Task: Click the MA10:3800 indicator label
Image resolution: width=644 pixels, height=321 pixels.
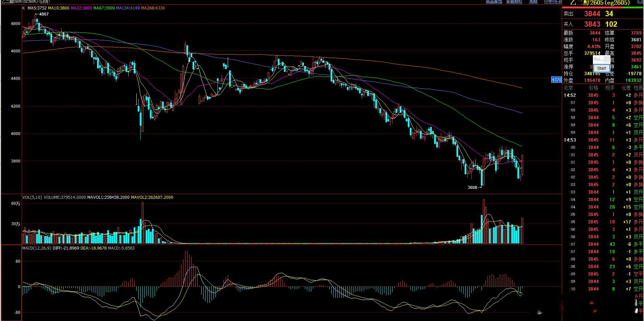Action: pyautogui.click(x=59, y=8)
